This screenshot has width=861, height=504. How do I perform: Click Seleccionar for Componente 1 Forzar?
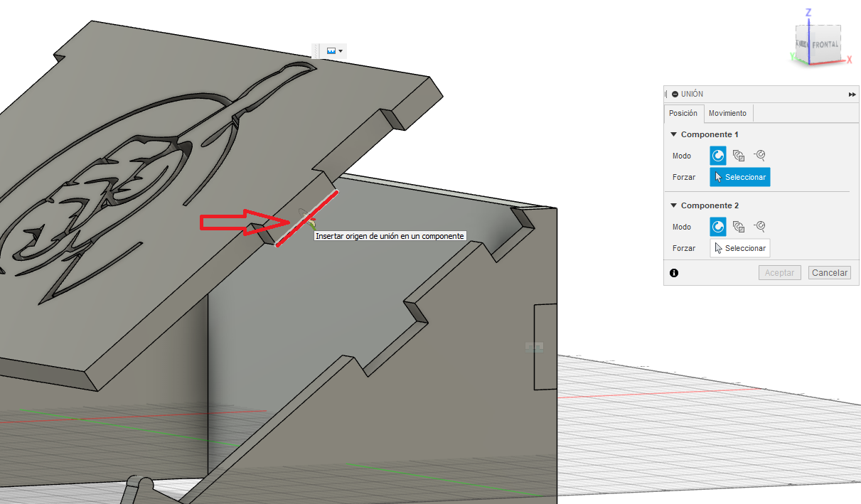740,177
